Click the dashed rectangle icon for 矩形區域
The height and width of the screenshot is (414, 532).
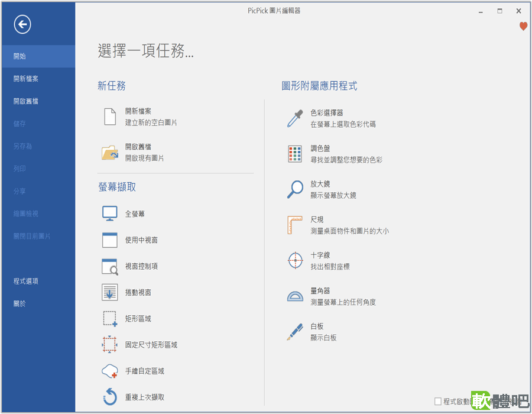[x=110, y=319]
